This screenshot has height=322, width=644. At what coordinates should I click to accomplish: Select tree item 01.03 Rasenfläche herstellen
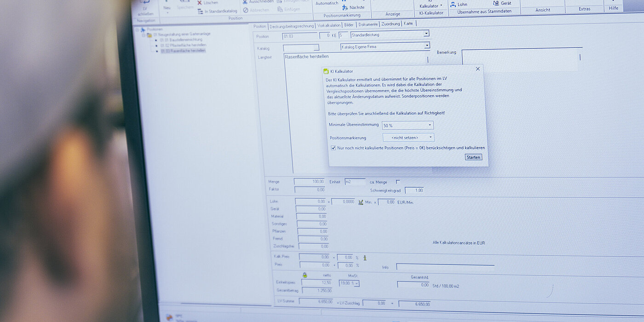click(x=184, y=51)
